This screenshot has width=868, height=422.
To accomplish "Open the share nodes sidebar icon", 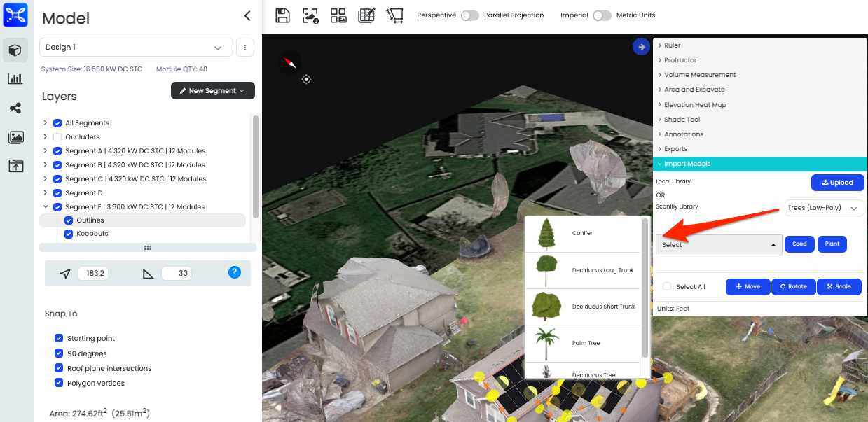I will pos(15,108).
